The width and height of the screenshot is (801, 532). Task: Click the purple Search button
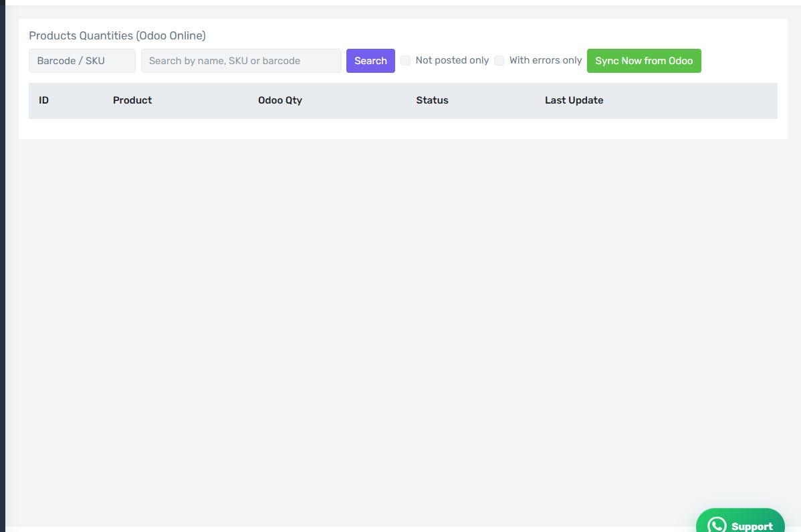click(x=370, y=61)
